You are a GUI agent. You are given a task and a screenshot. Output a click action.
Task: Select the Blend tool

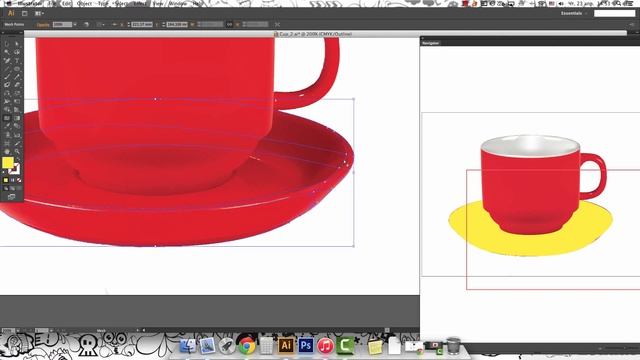pos(17,126)
